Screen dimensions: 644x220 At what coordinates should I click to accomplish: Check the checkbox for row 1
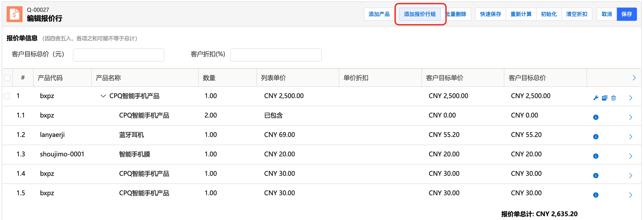[7, 96]
